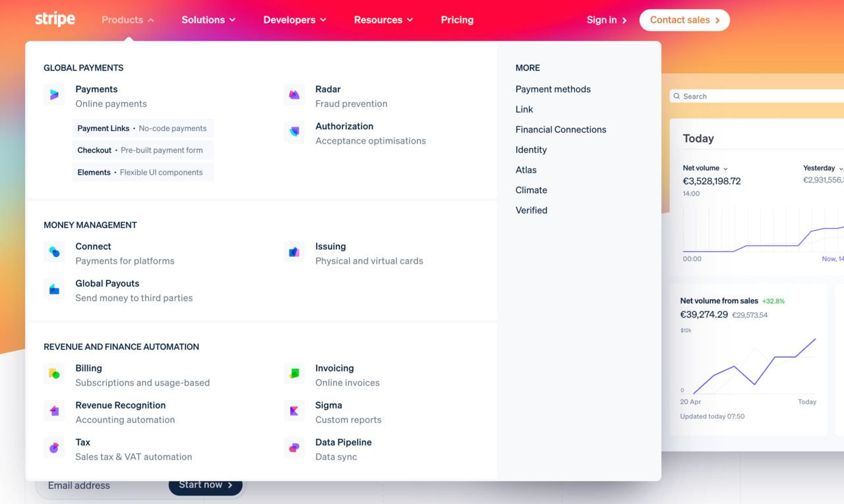Open the Financial Connections link
844x504 pixels.
560,130
